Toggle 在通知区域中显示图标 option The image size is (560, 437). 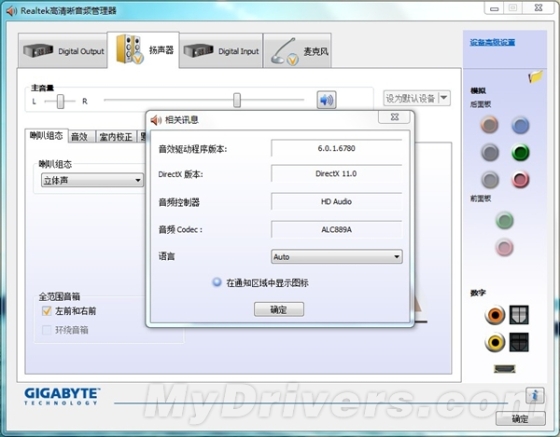pyautogui.click(x=217, y=282)
